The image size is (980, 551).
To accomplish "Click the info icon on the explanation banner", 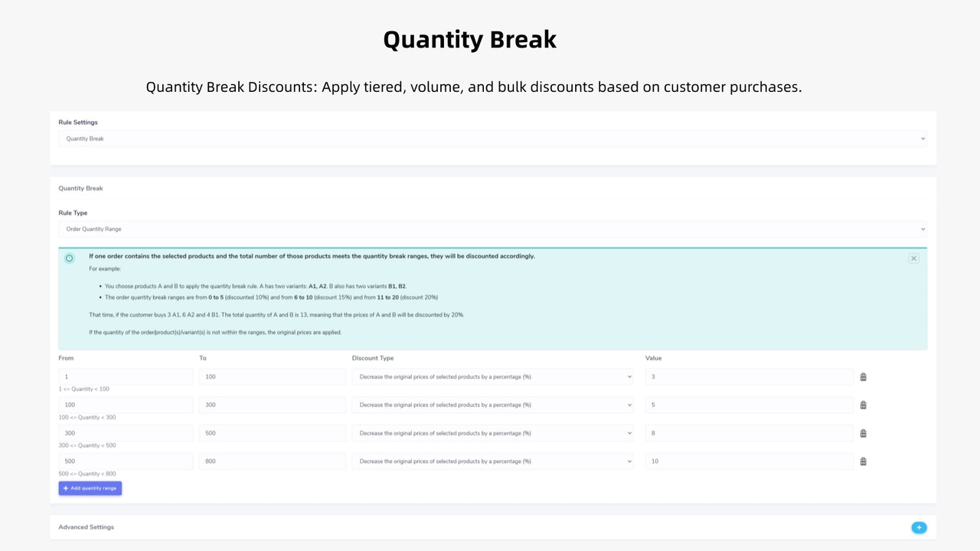I will [70, 258].
